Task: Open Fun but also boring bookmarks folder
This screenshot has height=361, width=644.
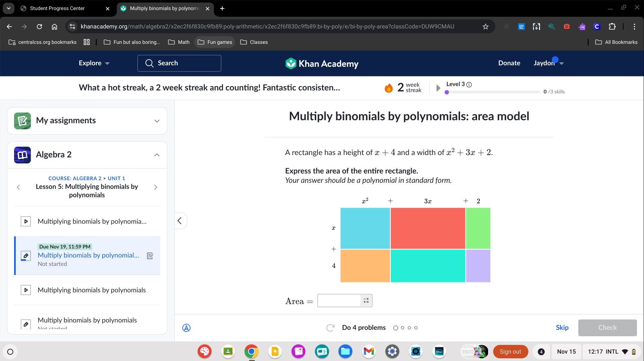Action: [x=132, y=42]
